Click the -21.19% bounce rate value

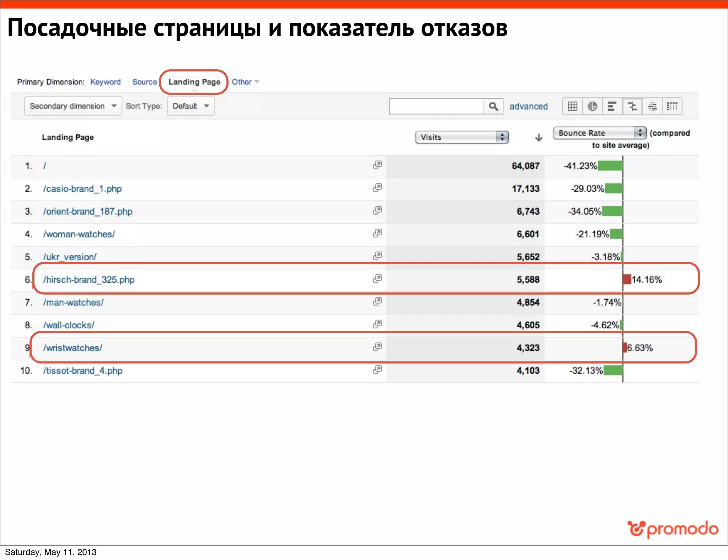pos(592,234)
